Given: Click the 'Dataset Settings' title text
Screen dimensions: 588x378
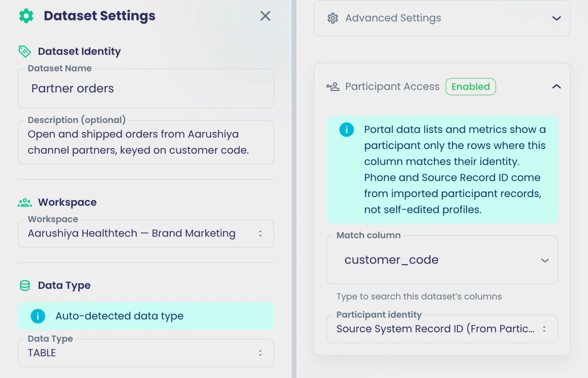Looking at the screenshot, I should tap(100, 16).
